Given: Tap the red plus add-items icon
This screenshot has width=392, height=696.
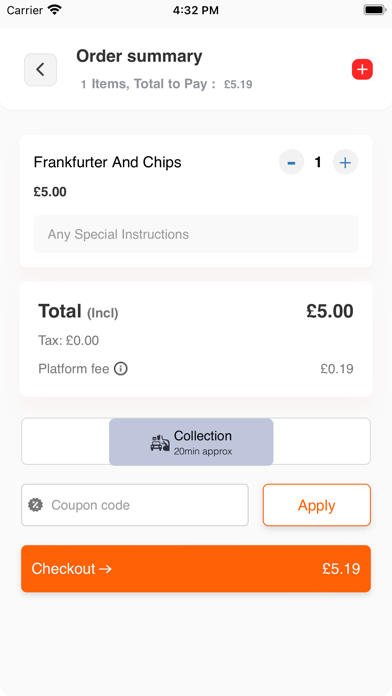Looking at the screenshot, I should click(362, 70).
